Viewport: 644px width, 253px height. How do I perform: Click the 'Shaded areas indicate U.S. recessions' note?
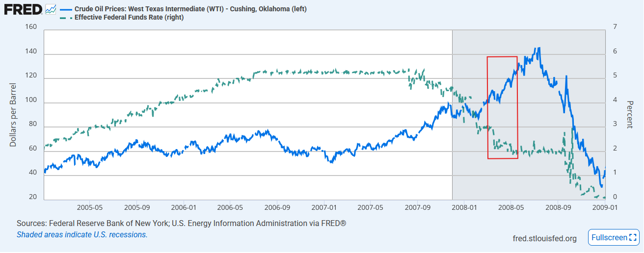point(82,234)
